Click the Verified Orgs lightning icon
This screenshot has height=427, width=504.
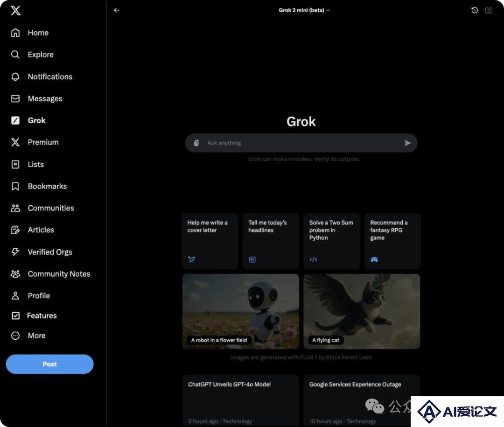pos(15,252)
